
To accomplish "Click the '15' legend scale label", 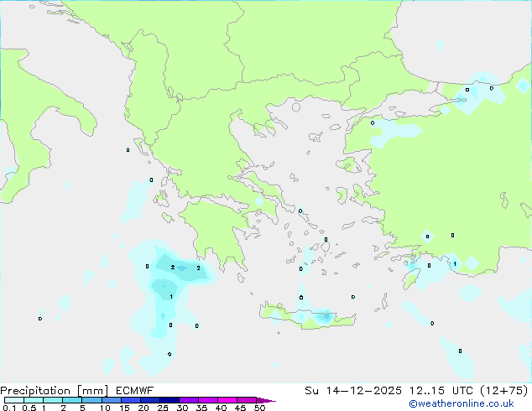I will point(124,408).
